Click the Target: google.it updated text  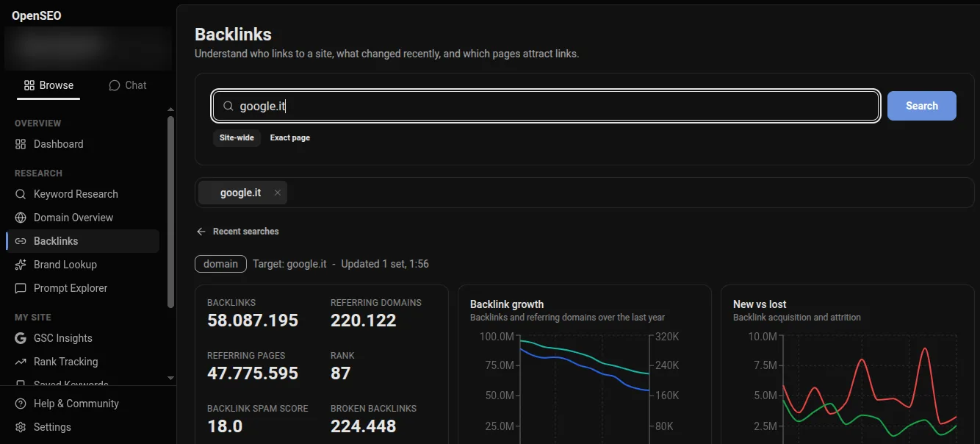[x=341, y=264]
